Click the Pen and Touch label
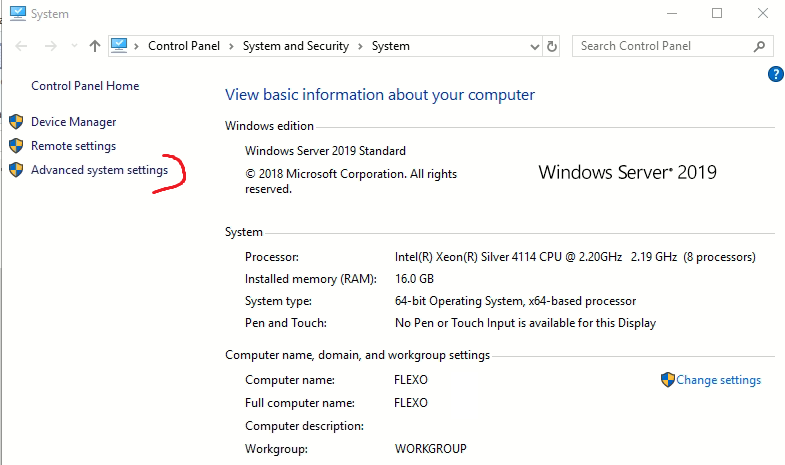785x465 pixels. point(286,323)
